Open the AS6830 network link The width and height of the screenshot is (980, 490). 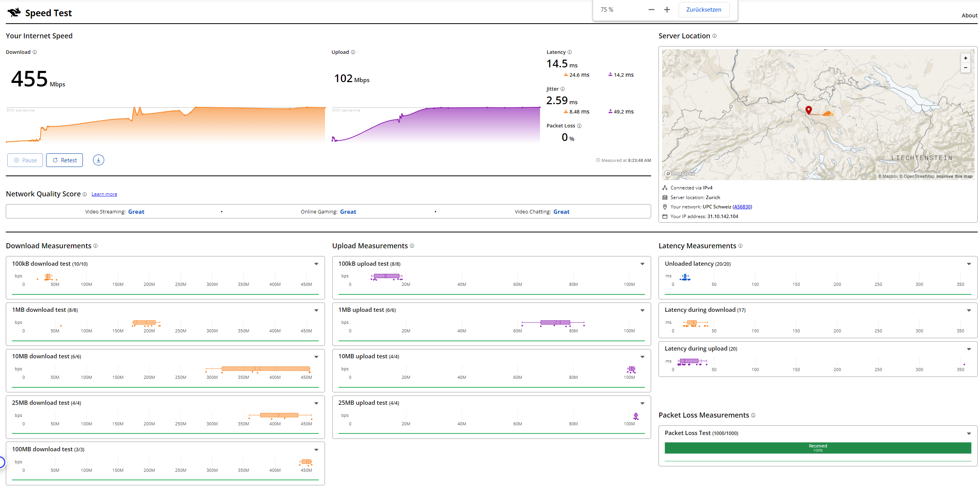[x=742, y=207]
